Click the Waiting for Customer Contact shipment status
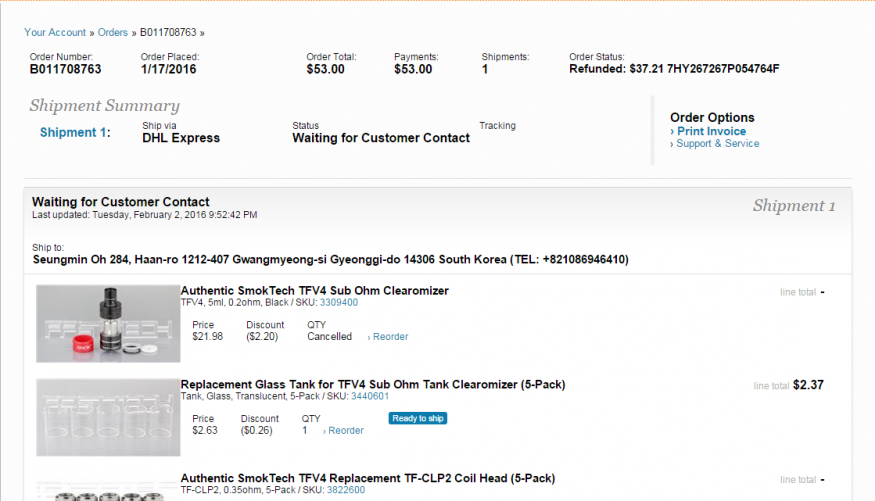The image size is (875, 501). pyautogui.click(x=381, y=138)
